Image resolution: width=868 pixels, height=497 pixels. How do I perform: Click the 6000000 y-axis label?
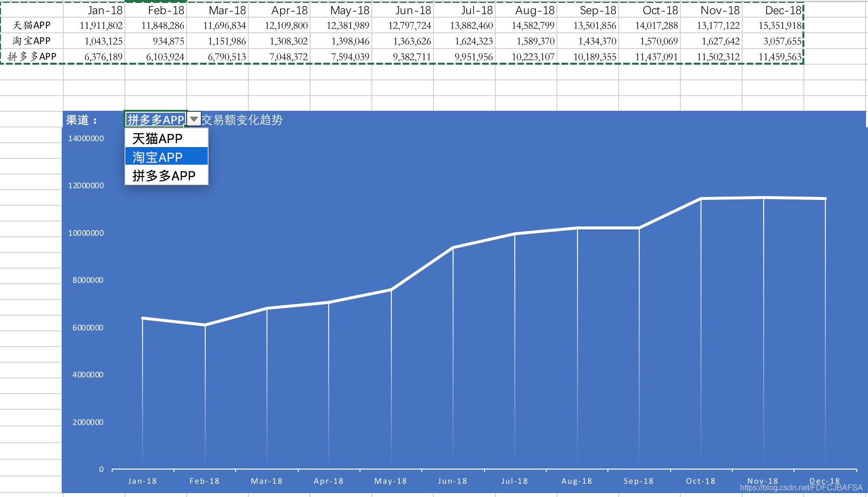[88, 327]
